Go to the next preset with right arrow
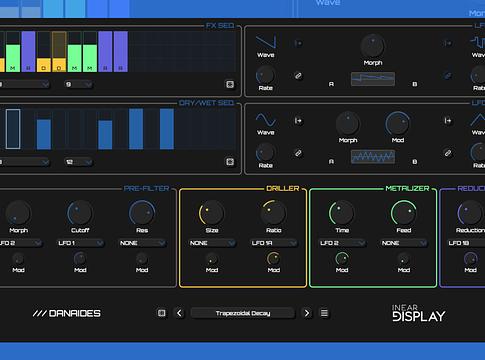 pyautogui.click(x=307, y=313)
